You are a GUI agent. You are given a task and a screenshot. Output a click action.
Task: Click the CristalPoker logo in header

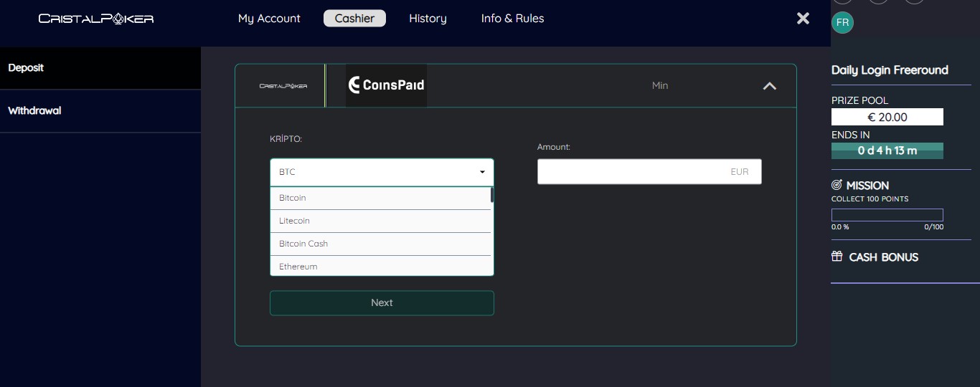coord(96,19)
